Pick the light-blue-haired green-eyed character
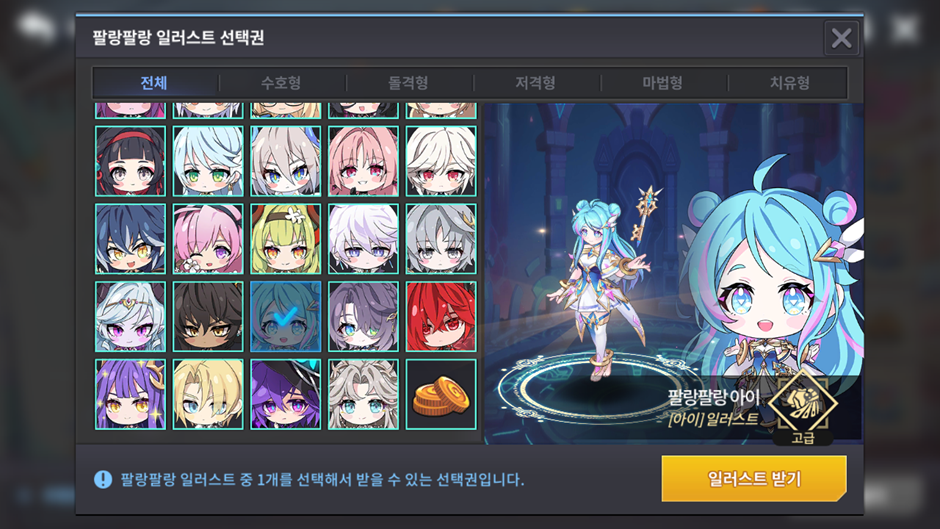940x529 pixels. pos(208,161)
